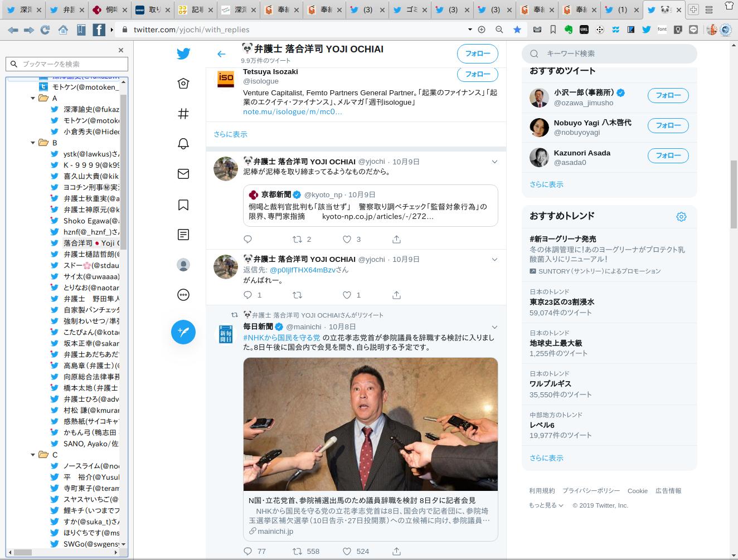The image size is (738, 560).
Task: Open trend ワルプルギス
Action: [550, 384]
